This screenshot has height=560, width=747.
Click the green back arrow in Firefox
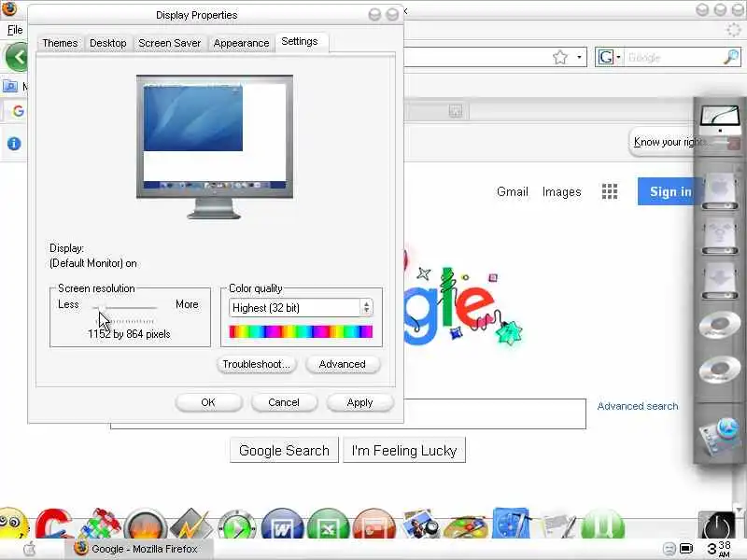tap(17, 57)
